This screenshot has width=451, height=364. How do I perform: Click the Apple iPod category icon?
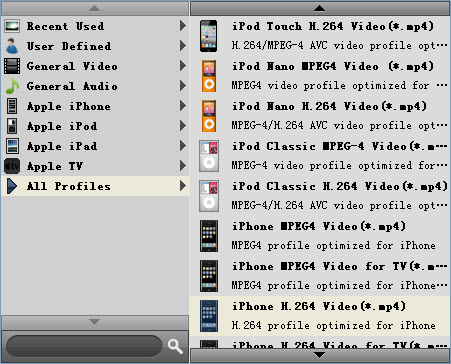coord(12,126)
